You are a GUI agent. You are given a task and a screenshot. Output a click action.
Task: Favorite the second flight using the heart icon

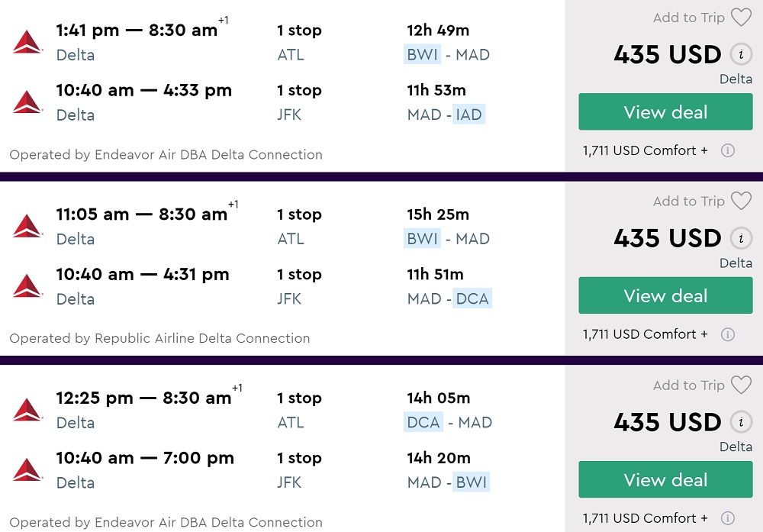point(741,202)
